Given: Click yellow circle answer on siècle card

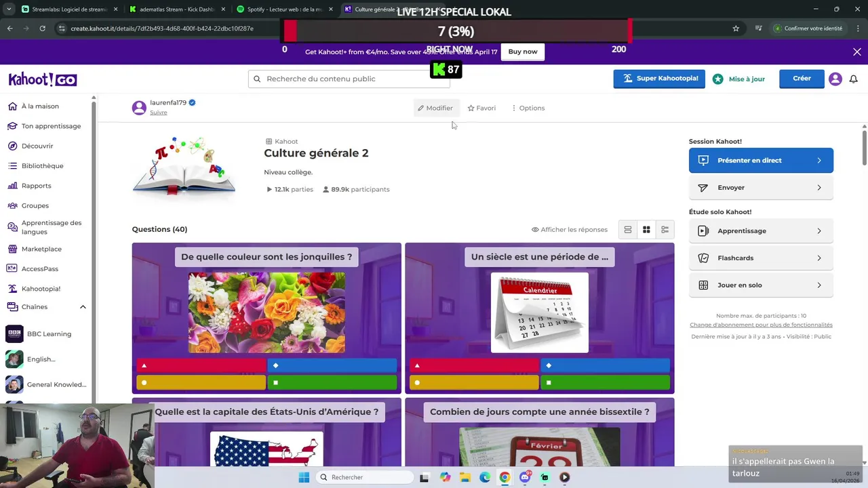Looking at the screenshot, I should point(474,383).
